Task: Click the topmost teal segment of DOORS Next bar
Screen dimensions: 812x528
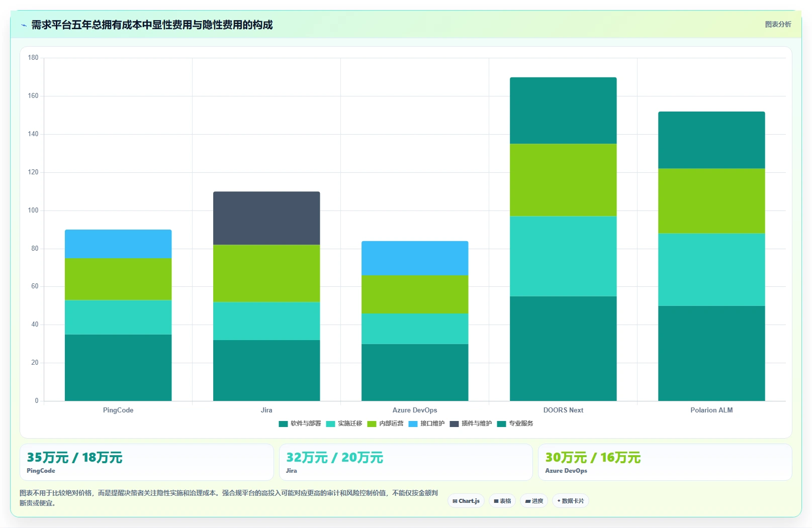Action: pyautogui.click(x=563, y=111)
